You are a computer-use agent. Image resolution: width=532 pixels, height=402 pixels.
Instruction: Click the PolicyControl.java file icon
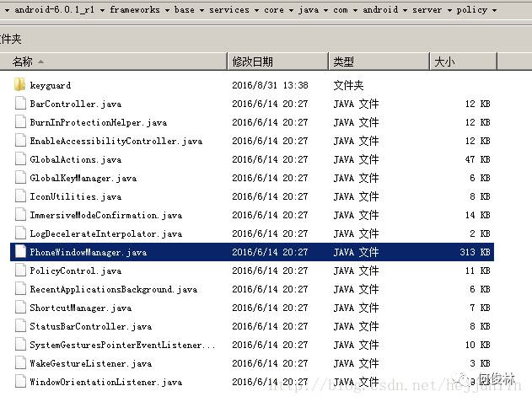(x=20, y=270)
